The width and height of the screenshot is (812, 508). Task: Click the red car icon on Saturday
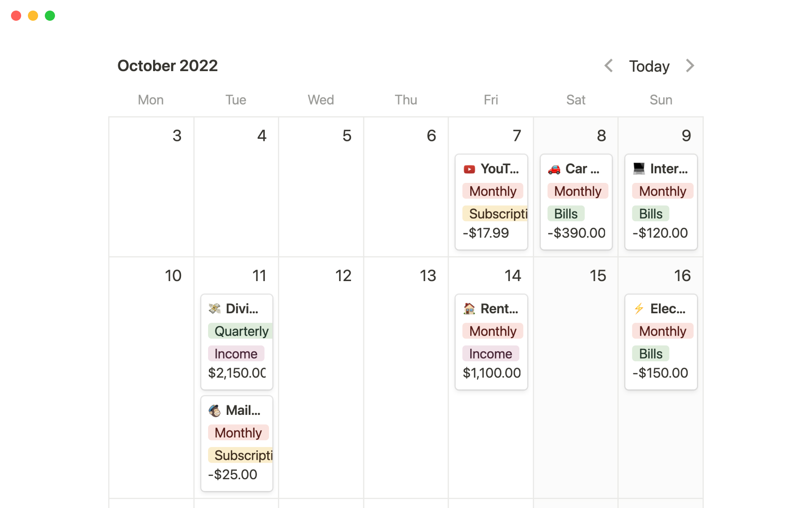tap(554, 169)
